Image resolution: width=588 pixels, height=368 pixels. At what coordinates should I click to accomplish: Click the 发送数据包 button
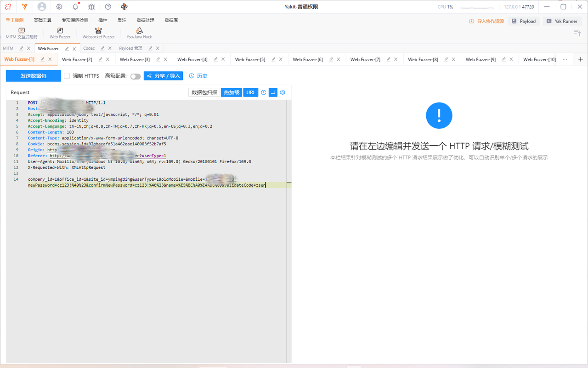tap(33, 76)
